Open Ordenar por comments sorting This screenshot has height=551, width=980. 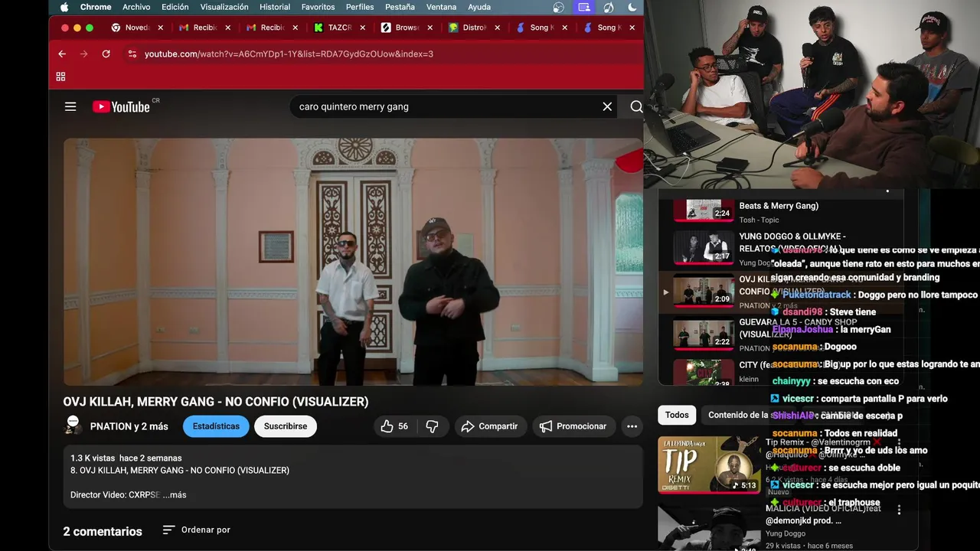click(196, 530)
